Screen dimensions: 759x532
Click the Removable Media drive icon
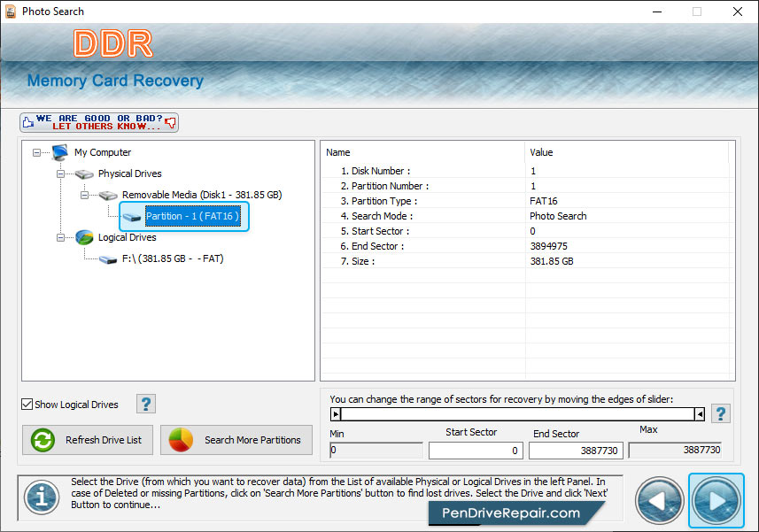pos(108,196)
